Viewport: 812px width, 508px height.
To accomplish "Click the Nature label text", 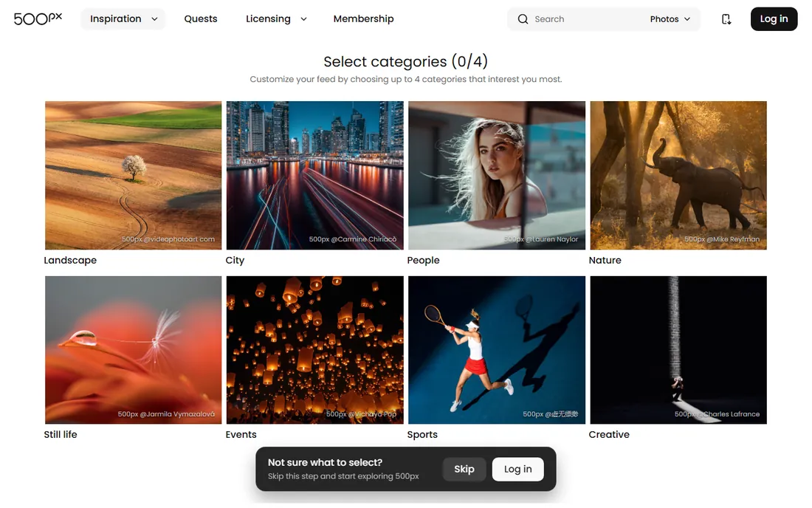I will pyautogui.click(x=605, y=260).
